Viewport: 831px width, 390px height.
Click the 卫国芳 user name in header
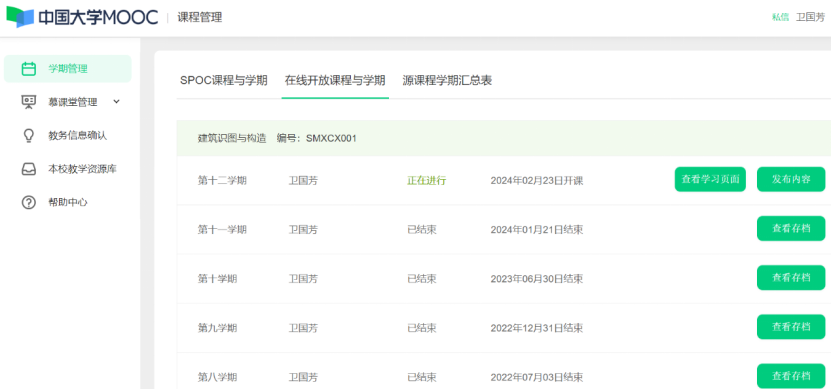click(810, 17)
